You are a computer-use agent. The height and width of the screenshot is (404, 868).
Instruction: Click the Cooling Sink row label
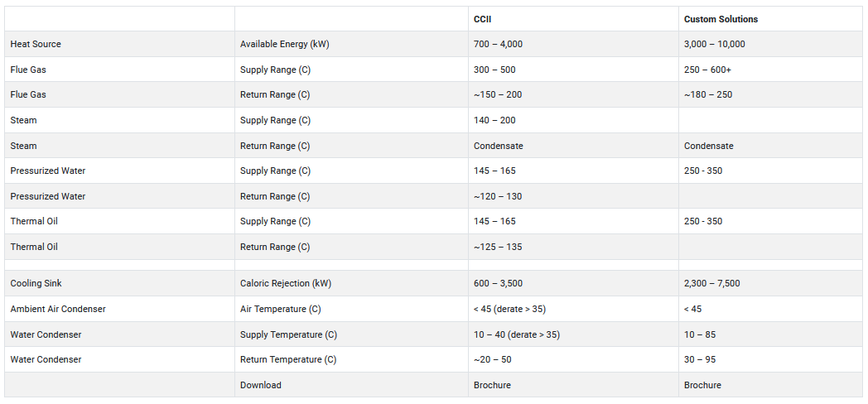tap(35, 283)
